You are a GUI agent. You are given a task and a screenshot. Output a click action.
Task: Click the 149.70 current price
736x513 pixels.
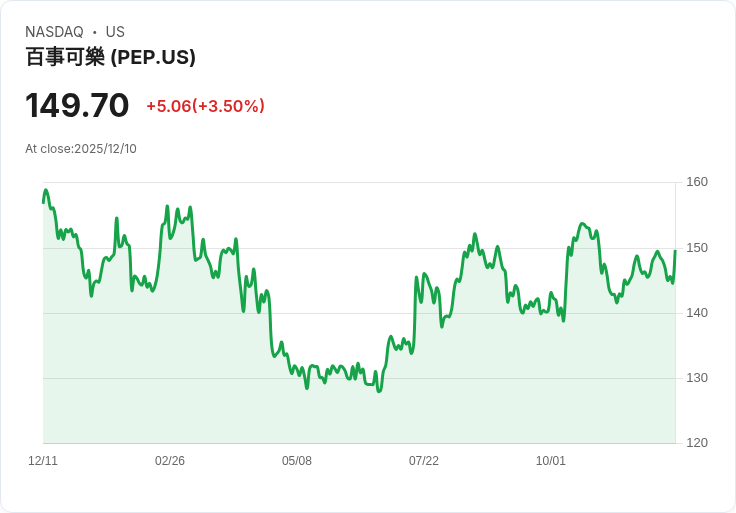click(77, 105)
